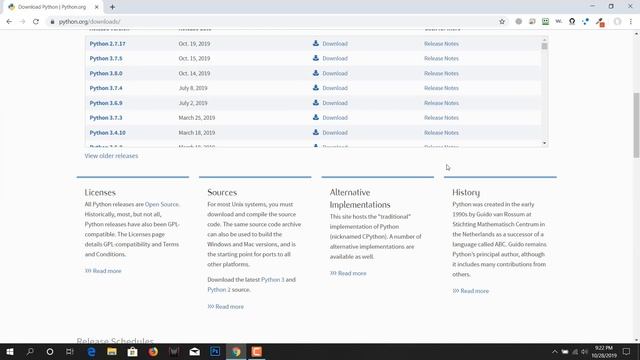Open Release Notes for Python 2.7.17
The image size is (640, 360).
click(441, 44)
